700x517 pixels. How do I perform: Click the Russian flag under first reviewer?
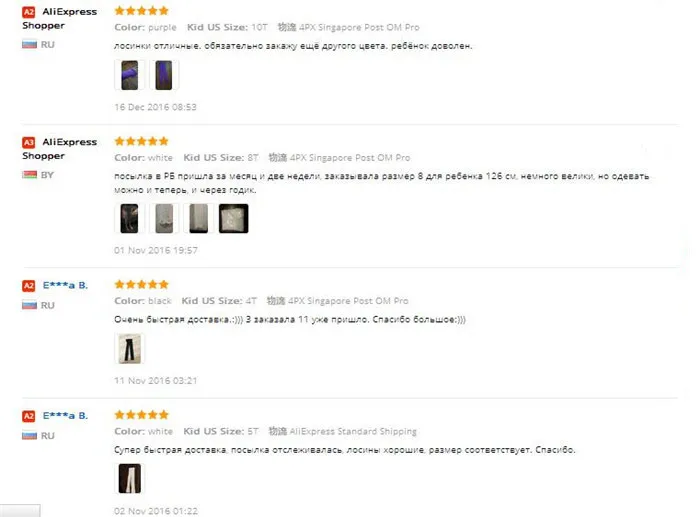click(29, 44)
